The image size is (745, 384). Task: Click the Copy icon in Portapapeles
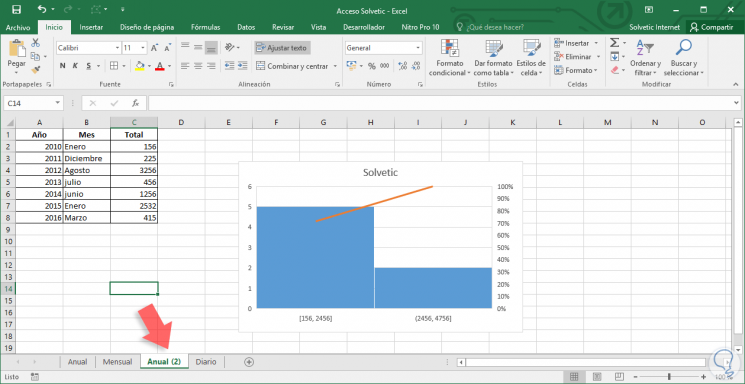(x=35, y=57)
